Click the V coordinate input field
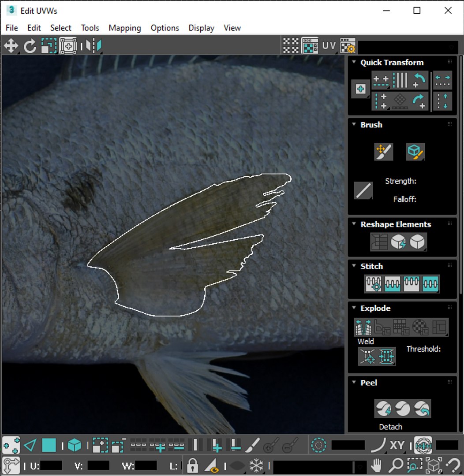The image size is (464, 476). click(x=98, y=466)
